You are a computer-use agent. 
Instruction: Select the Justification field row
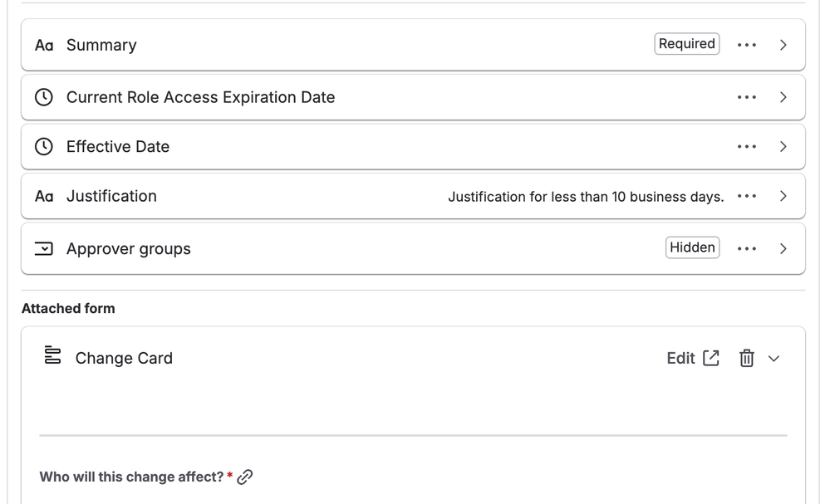coord(413,196)
